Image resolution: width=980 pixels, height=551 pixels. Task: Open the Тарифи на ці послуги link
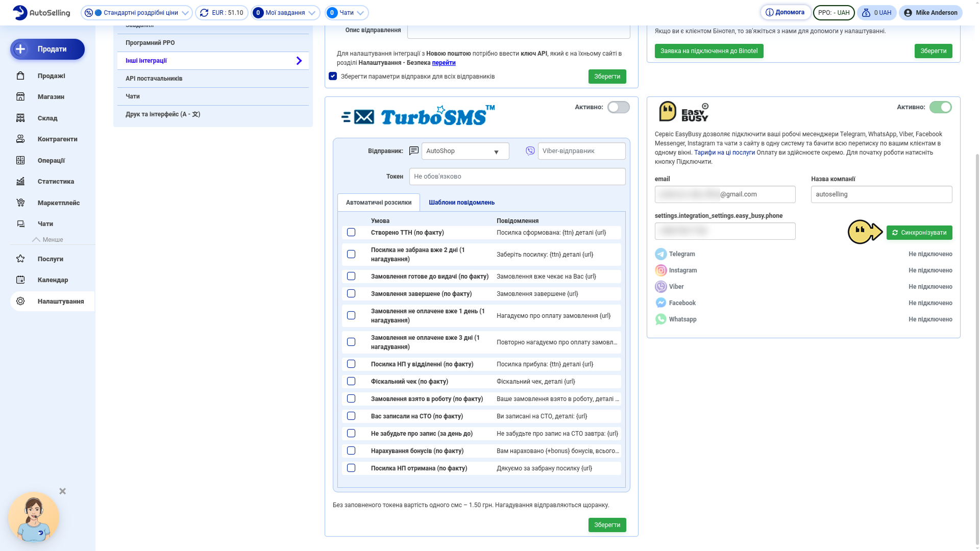click(x=724, y=153)
